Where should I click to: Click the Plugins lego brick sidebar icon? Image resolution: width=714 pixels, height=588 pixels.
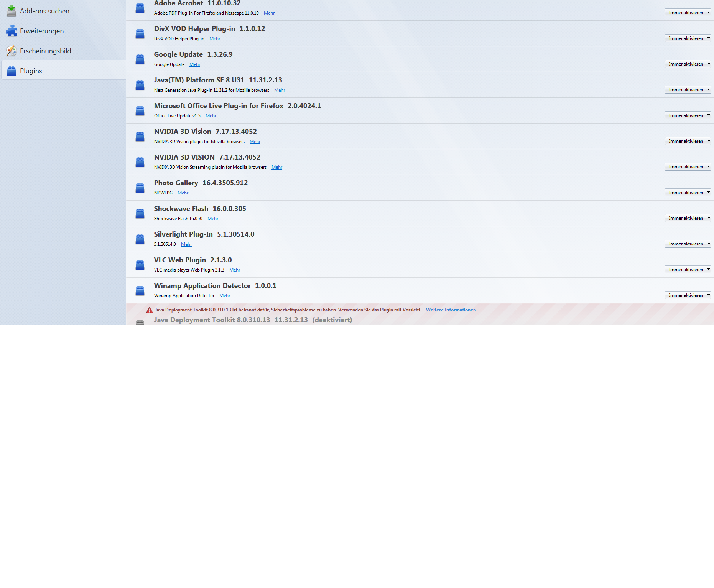12,71
